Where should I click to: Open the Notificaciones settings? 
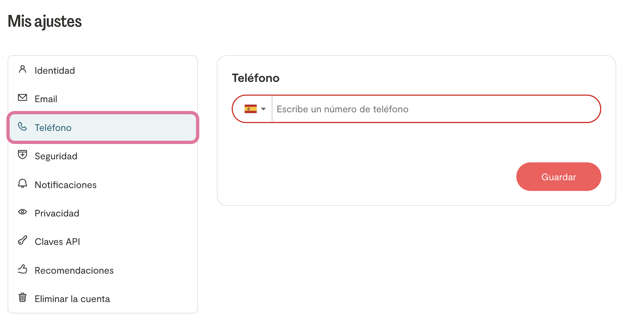65,185
